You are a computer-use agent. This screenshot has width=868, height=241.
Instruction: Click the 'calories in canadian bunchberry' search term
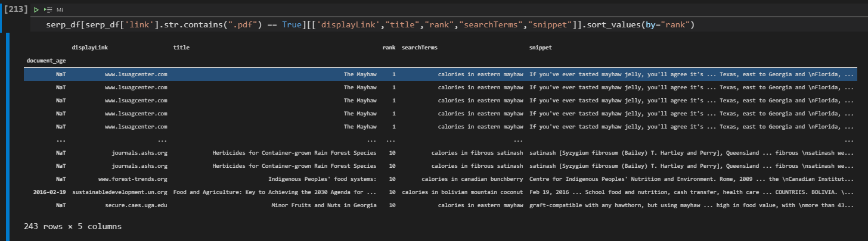[x=472, y=179]
